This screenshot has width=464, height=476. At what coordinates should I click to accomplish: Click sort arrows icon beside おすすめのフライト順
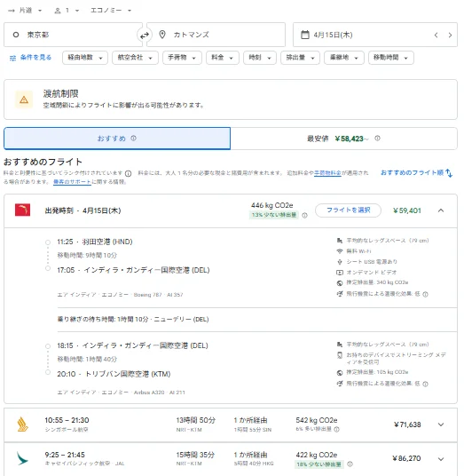449,173
